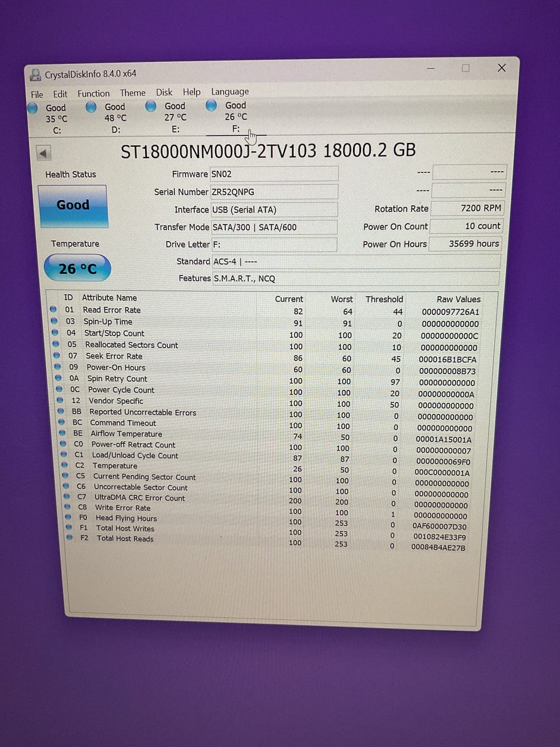Select drive D: status orb

(x=91, y=107)
